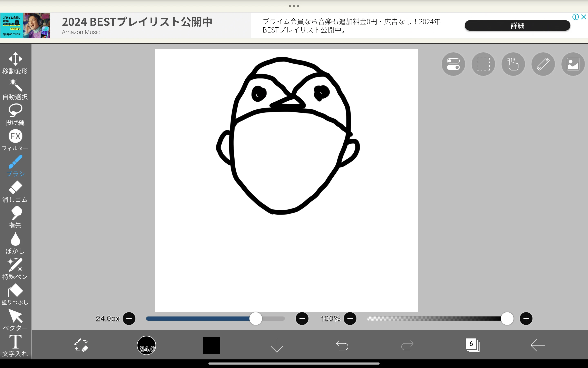Select the 自動選択 magic wand tool
The width and height of the screenshot is (588, 368).
(x=15, y=89)
